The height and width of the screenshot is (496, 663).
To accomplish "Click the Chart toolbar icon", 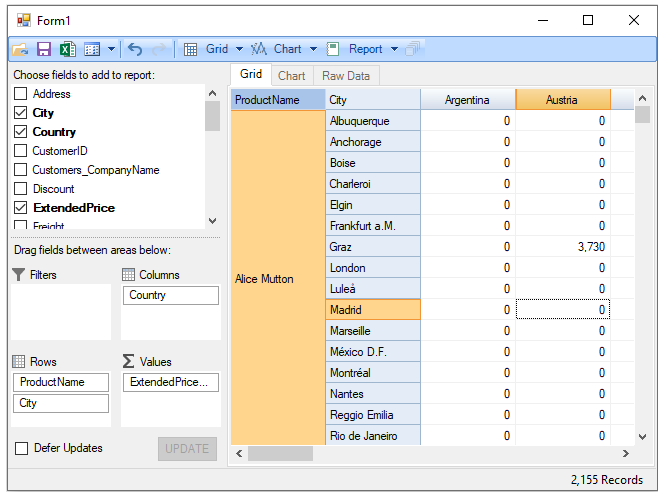I will pos(259,49).
